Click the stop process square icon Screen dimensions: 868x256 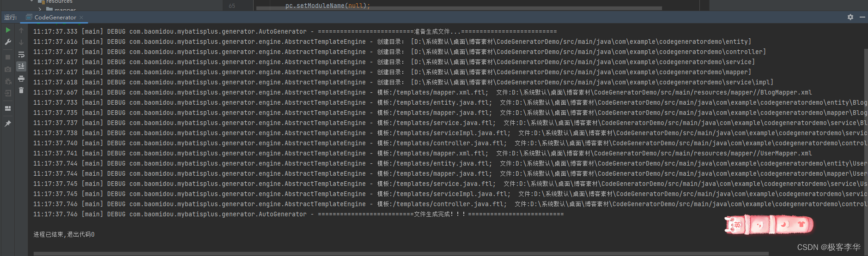click(x=8, y=57)
